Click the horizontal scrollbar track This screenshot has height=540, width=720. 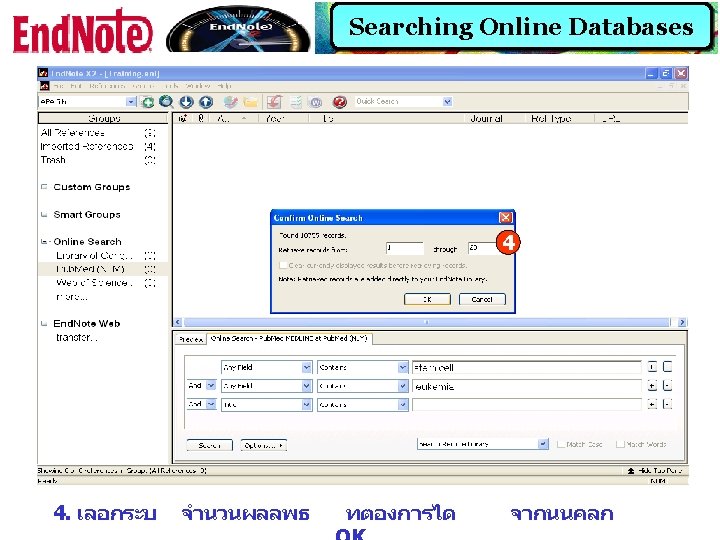427,322
